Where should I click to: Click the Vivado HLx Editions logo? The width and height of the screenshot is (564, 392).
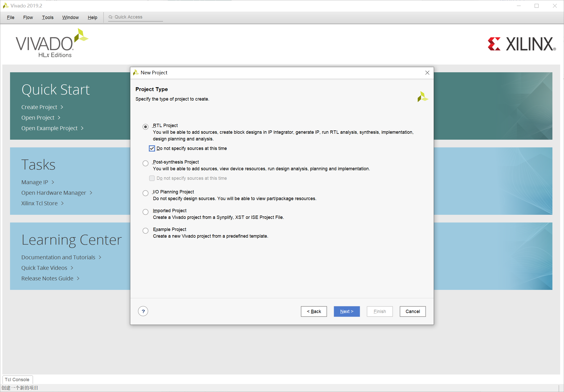[52, 43]
